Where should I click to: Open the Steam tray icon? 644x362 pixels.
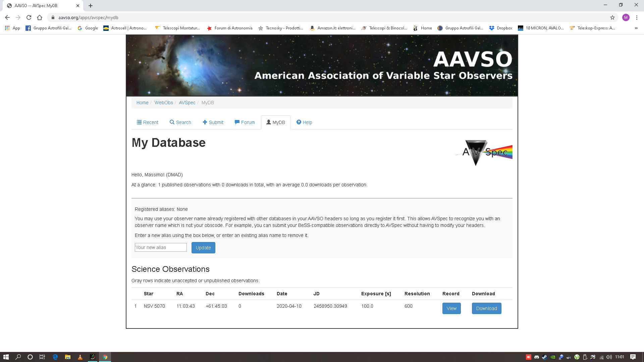pyautogui.click(x=545, y=357)
